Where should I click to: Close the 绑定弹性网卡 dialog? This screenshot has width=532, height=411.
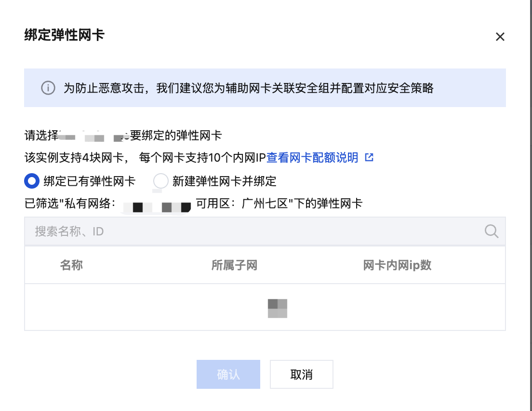point(500,37)
